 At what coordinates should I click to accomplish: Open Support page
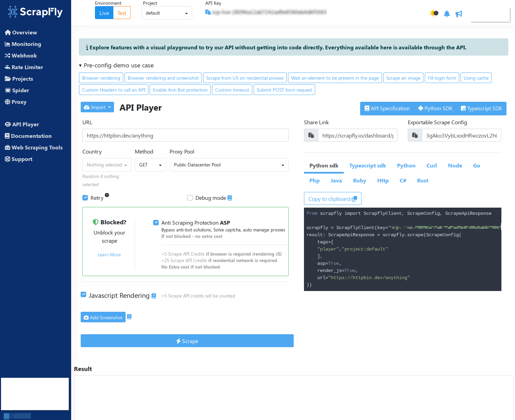[x=19, y=159]
